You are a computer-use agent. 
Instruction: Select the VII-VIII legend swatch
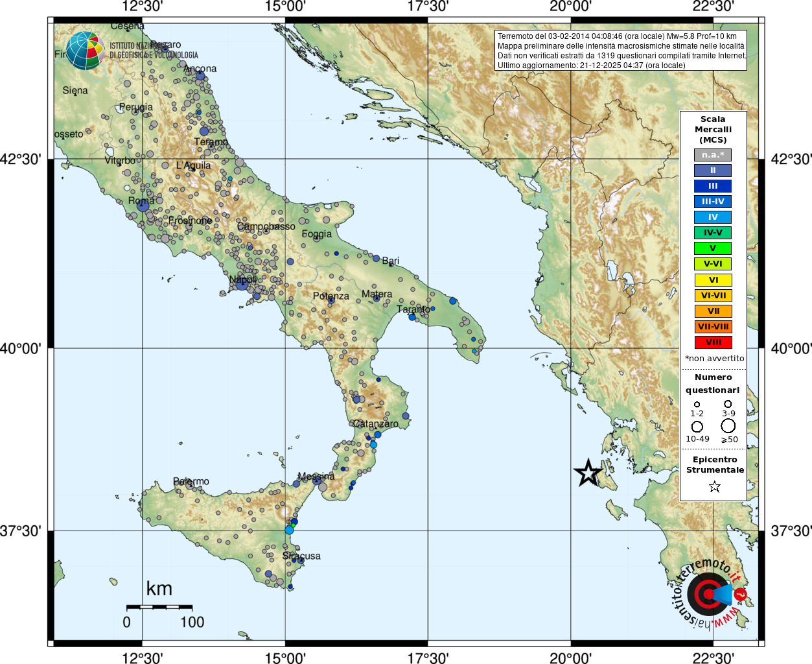(x=713, y=327)
